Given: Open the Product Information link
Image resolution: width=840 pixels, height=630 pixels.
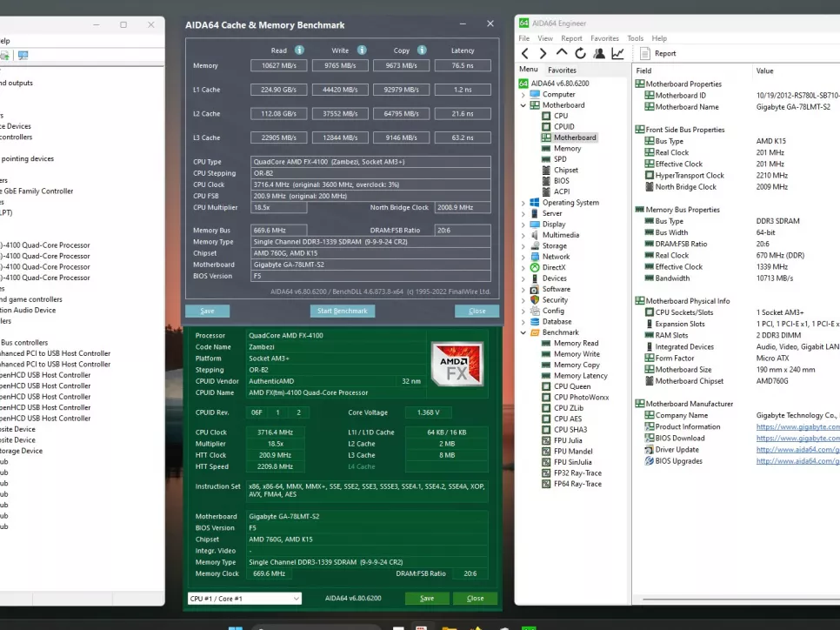Looking at the screenshot, I should tap(797, 426).
